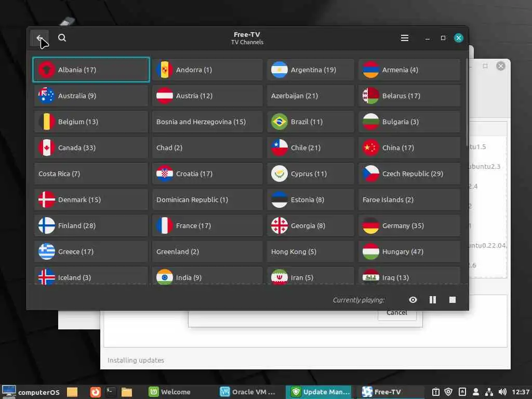Open Armenia (4) channels

(x=409, y=70)
